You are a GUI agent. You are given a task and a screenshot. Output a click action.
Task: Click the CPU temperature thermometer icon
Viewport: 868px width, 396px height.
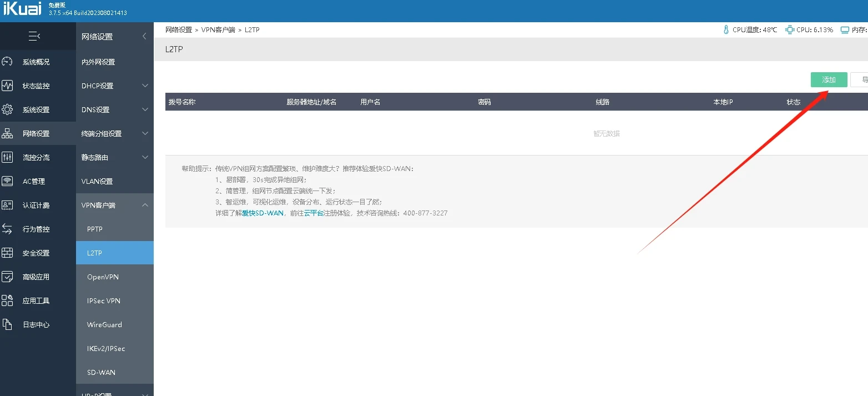click(x=725, y=29)
